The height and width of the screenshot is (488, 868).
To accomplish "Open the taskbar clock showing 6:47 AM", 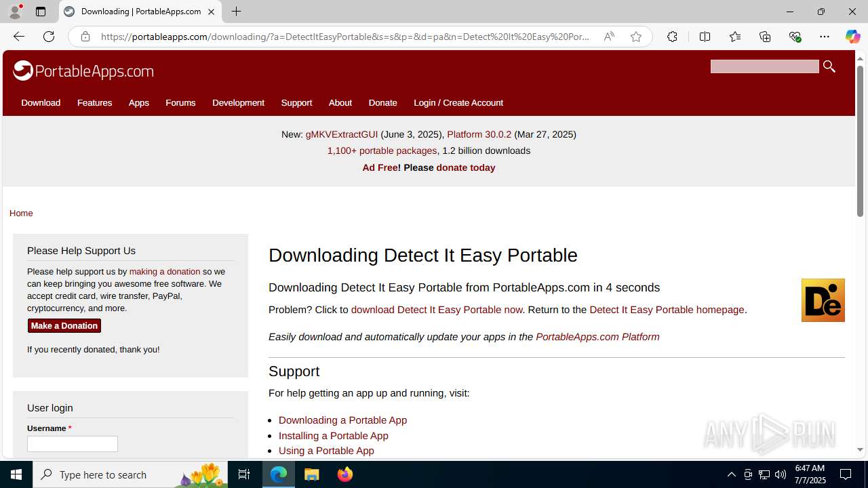I will point(810,474).
